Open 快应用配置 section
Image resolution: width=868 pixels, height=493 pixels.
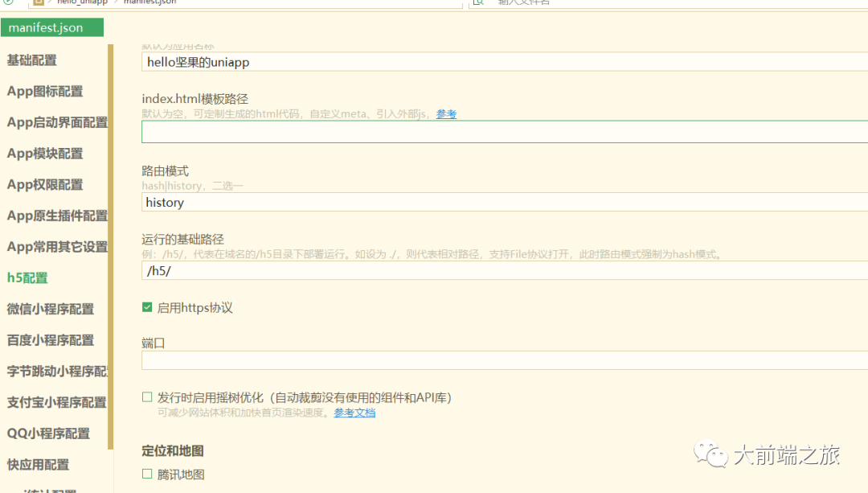[x=38, y=465]
